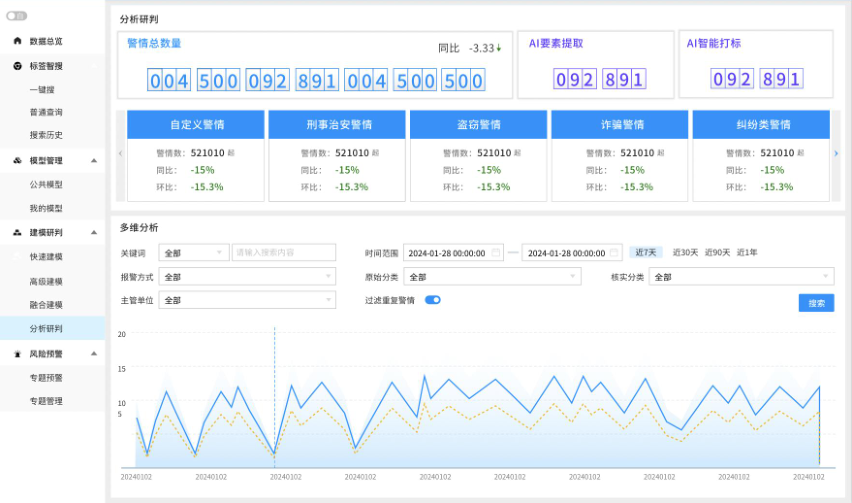Toggle the sidebar collapse switch at top

[16, 16]
